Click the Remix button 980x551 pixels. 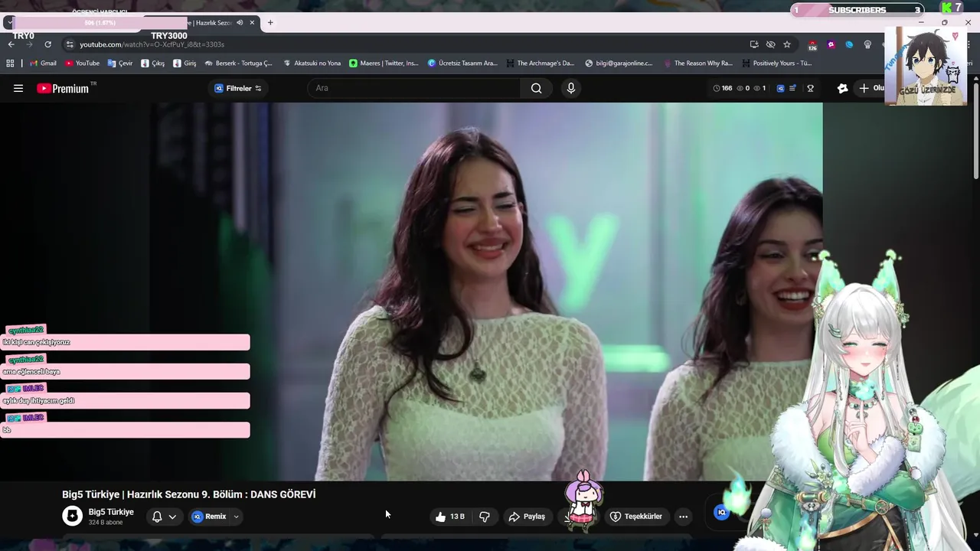pyautogui.click(x=209, y=517)
